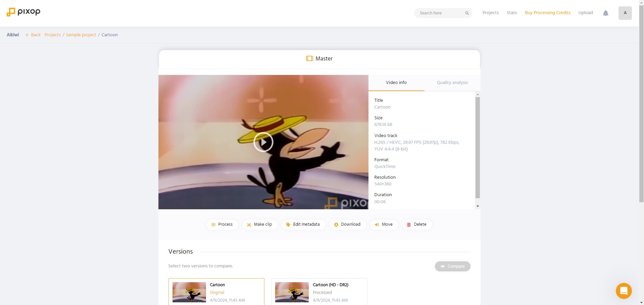
Task: Open the user avatar menu
Action: [625, 13]
